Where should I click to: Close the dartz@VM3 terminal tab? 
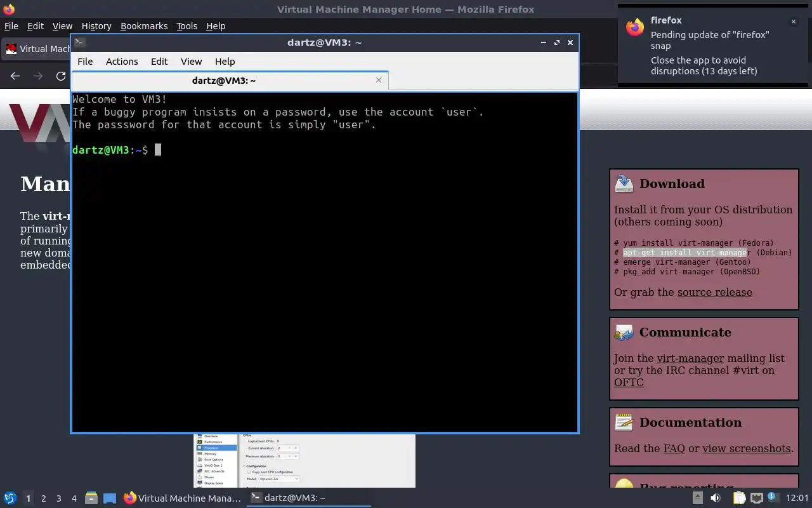(379, 80)
